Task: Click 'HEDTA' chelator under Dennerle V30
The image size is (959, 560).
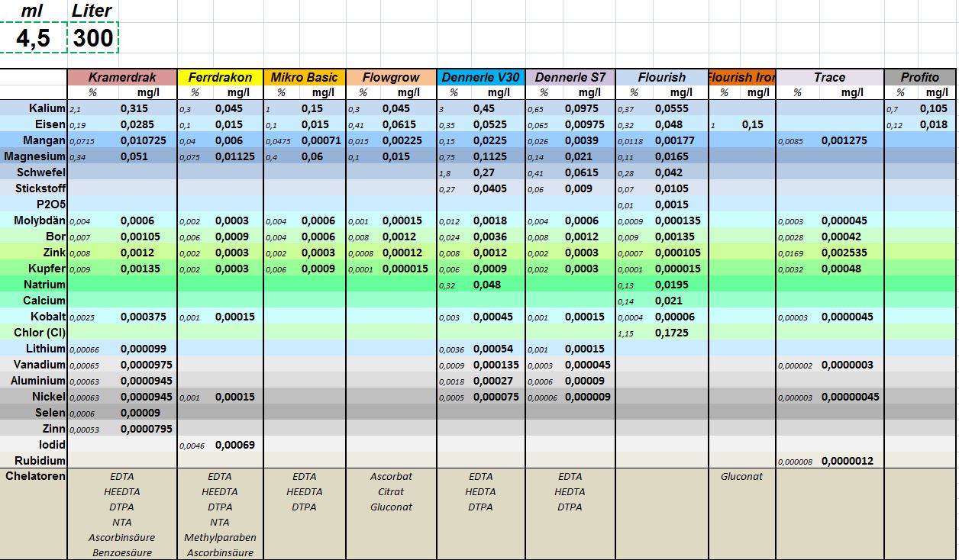Action: pyautogui.click(x=480, y=491)
